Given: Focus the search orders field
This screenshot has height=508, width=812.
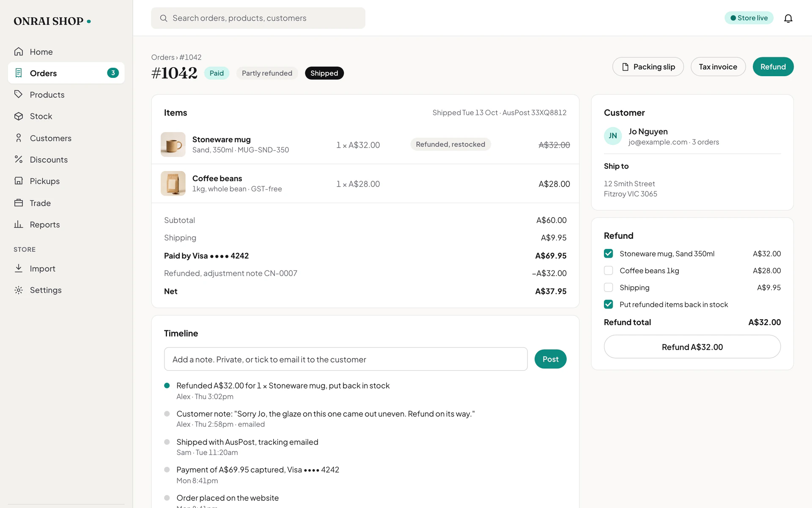Looking at the screenshot, I should tap(258, 18).
